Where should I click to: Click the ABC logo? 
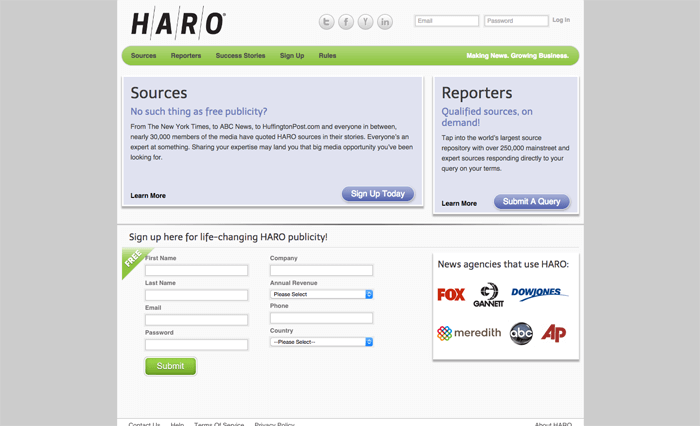tap(521, 333)
